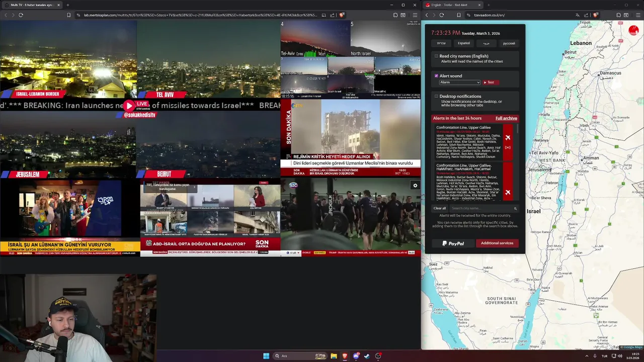644x362 pixels.
Task: Click the SZC channel logo
Action: click(x=293, y=185)
